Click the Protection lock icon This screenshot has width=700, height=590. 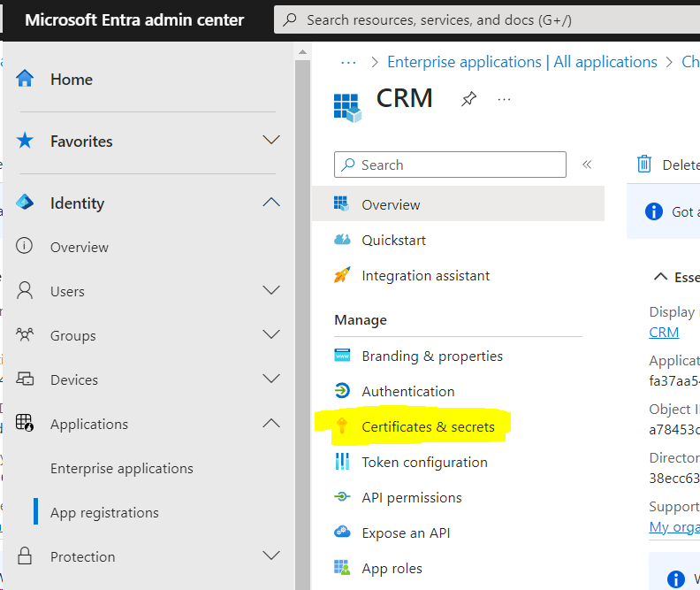pos(25,556)
